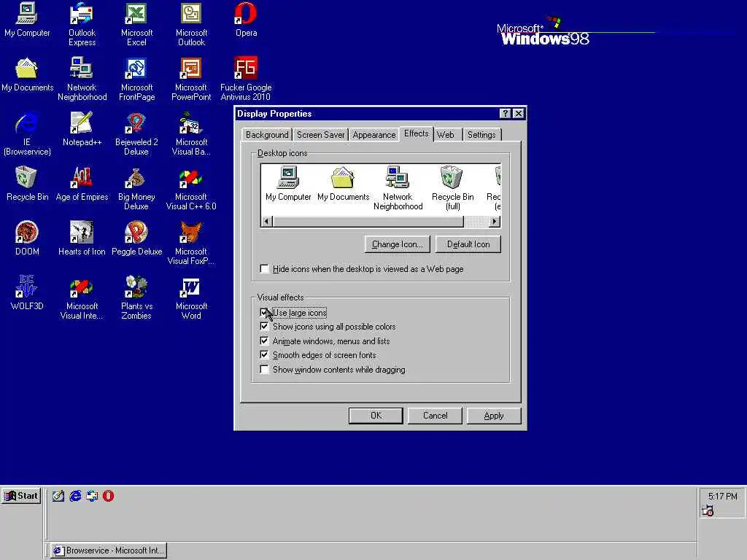
Task: Click the Default Icon button
Action: [x=468, y=244]
